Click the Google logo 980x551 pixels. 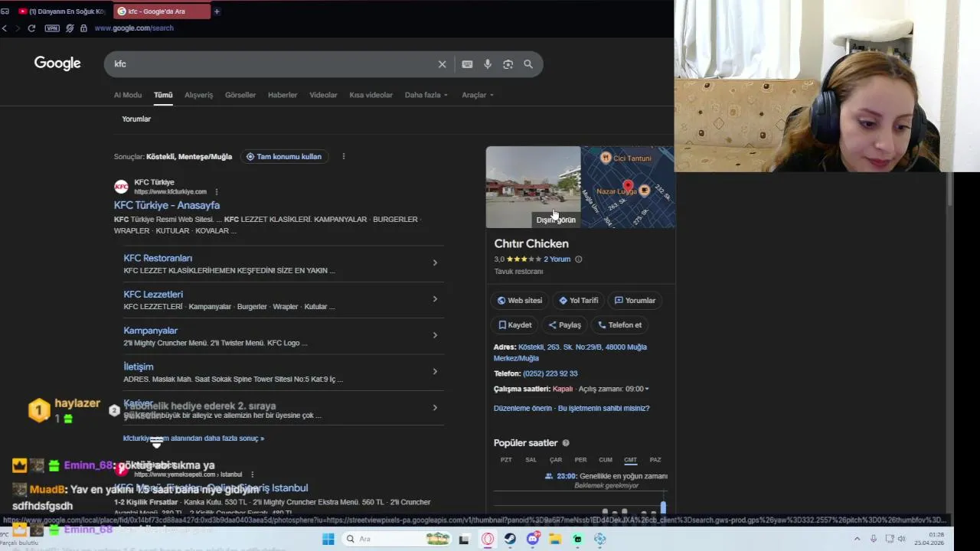pos(57,64)
